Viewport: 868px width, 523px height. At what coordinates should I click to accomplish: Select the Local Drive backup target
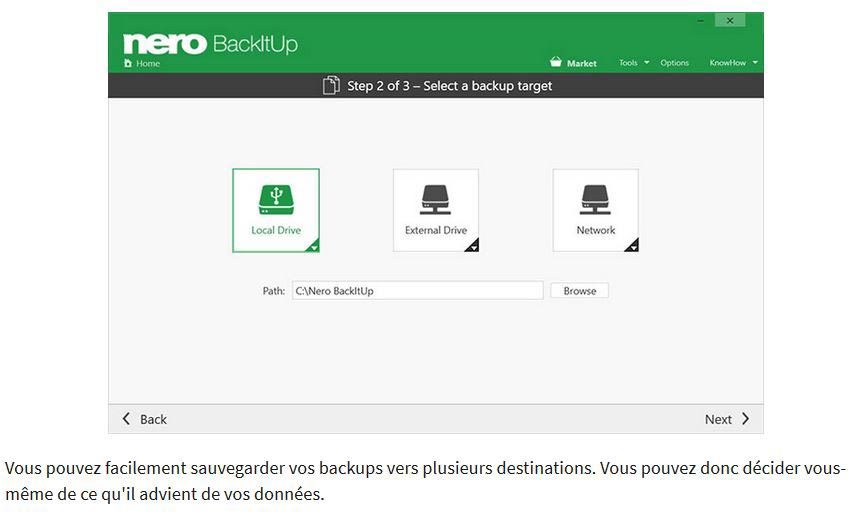[276, 210]
